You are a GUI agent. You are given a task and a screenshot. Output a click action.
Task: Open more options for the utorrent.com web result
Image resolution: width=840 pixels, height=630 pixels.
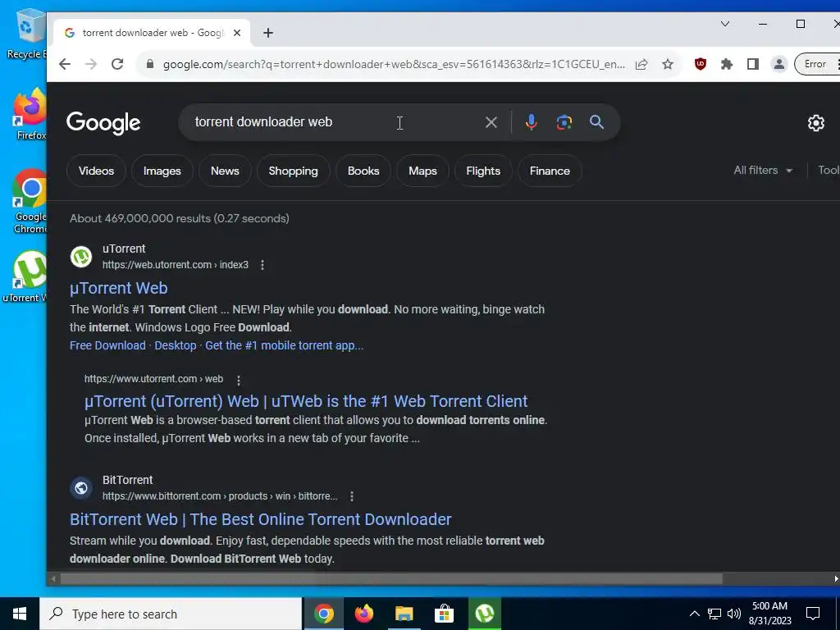coord(239,379)
